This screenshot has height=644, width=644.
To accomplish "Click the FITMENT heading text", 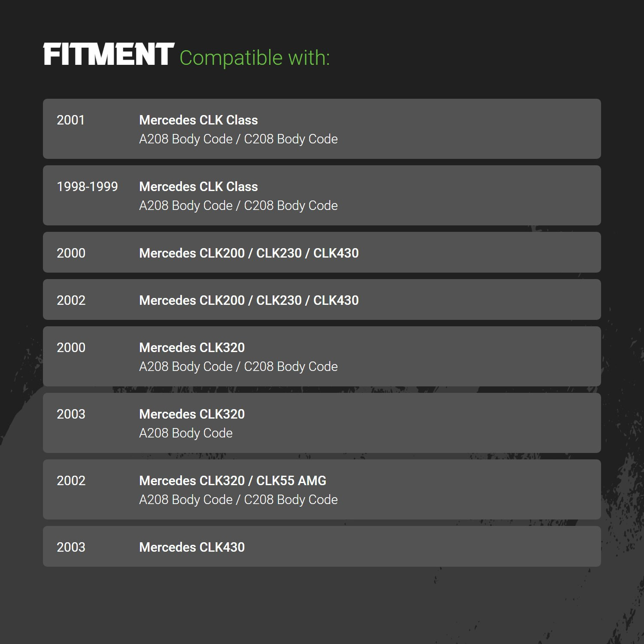I will point(109,55).
